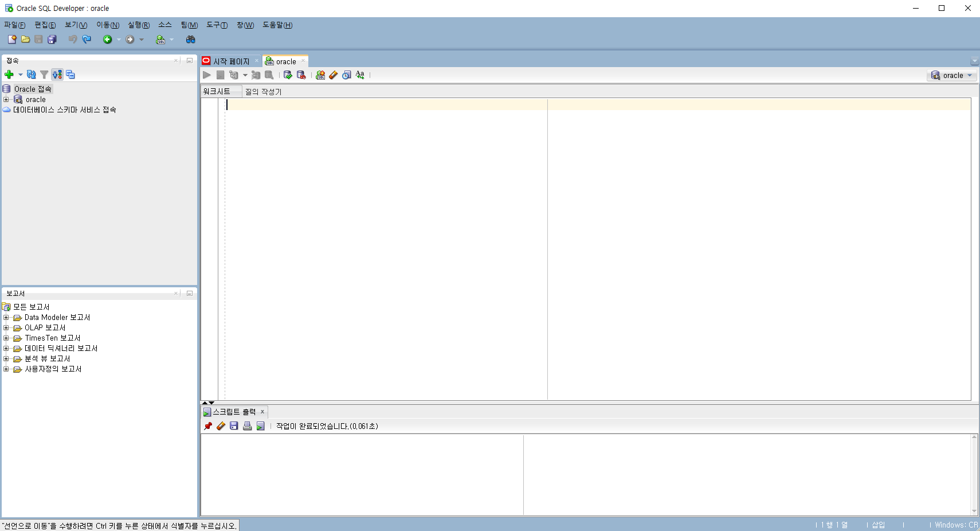Click the SQL Tuning Advisor icon
This screenshot has width=980, height=531.
click(x=269, y=75)
